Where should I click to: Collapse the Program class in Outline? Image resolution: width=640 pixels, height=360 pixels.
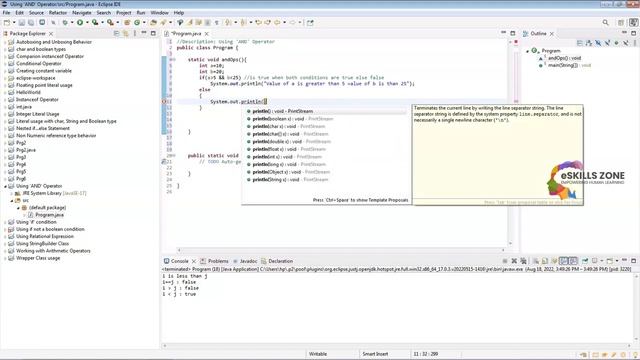pyautogui.click(x=527, y=51)
